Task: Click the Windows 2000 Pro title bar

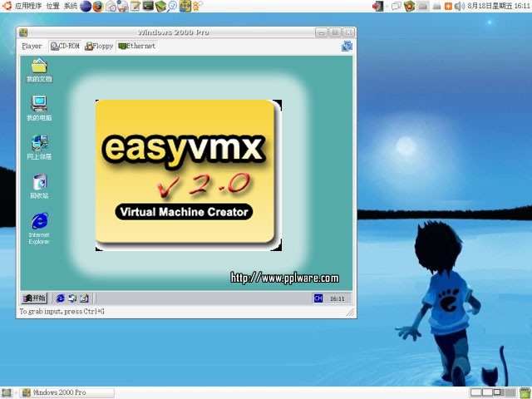Action: [x=173, y=32]
